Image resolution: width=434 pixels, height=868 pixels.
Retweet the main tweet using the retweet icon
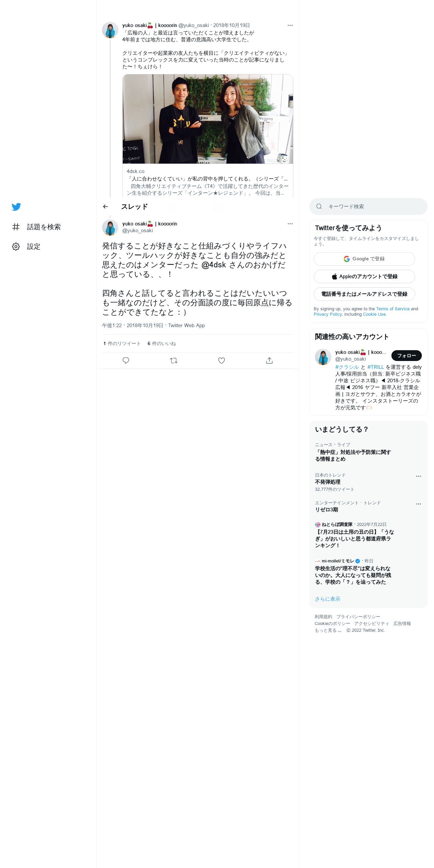[174, 360]
